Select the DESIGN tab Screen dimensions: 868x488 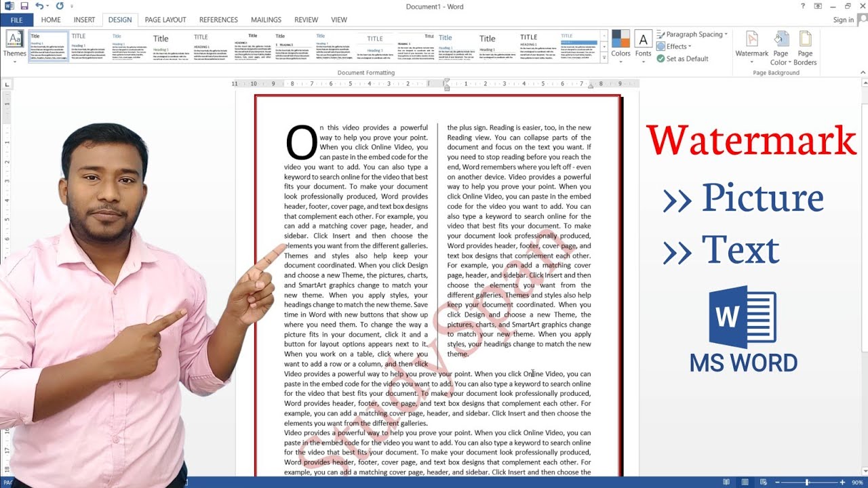click(x=121, y=20)
